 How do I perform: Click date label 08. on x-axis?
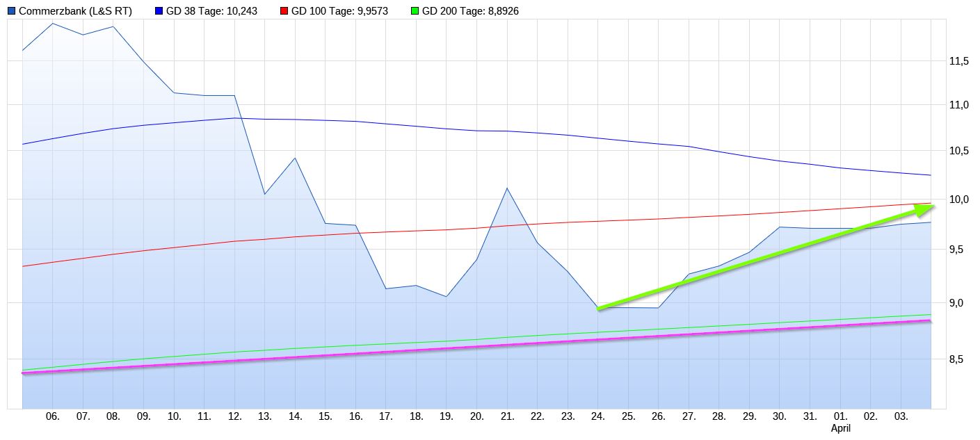[113, 417]
